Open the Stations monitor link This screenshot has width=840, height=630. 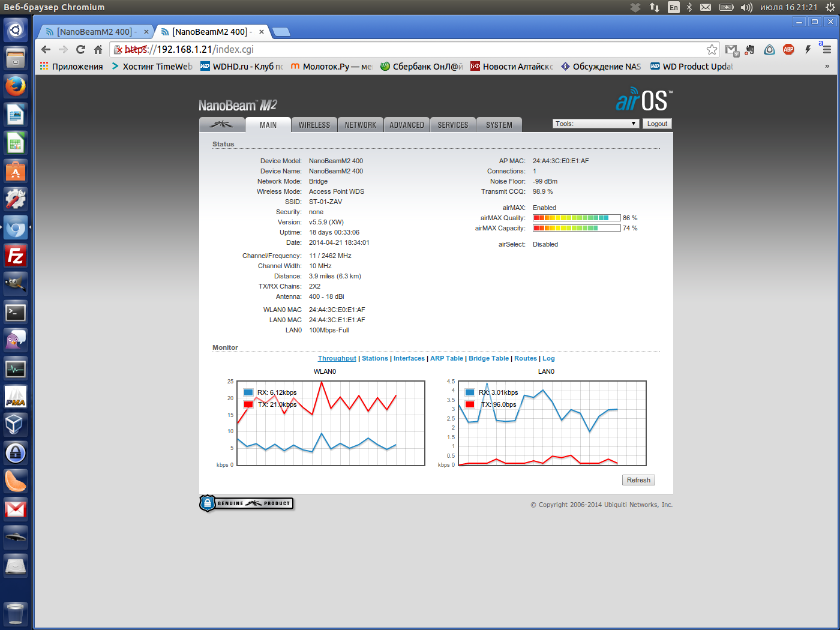click(375, 358)
